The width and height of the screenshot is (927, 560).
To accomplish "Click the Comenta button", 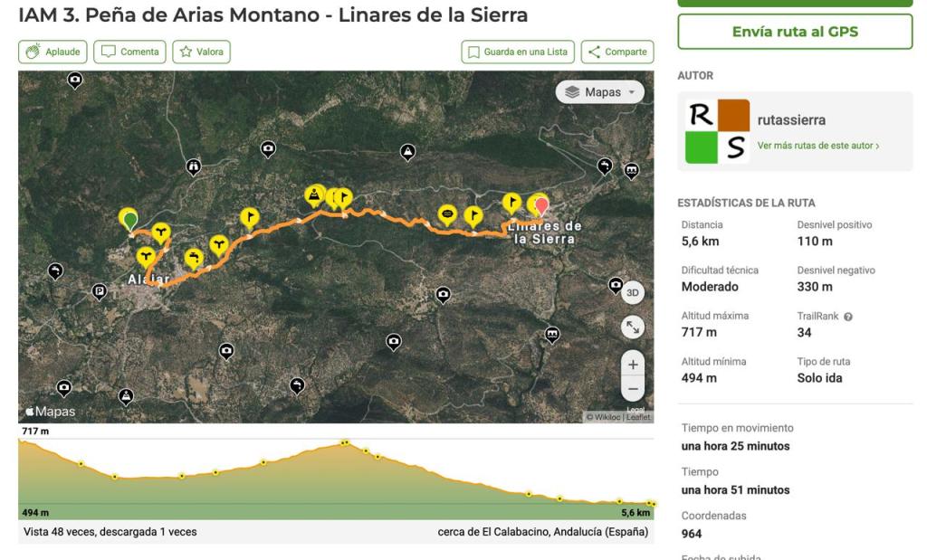I will tap(129, 52).
